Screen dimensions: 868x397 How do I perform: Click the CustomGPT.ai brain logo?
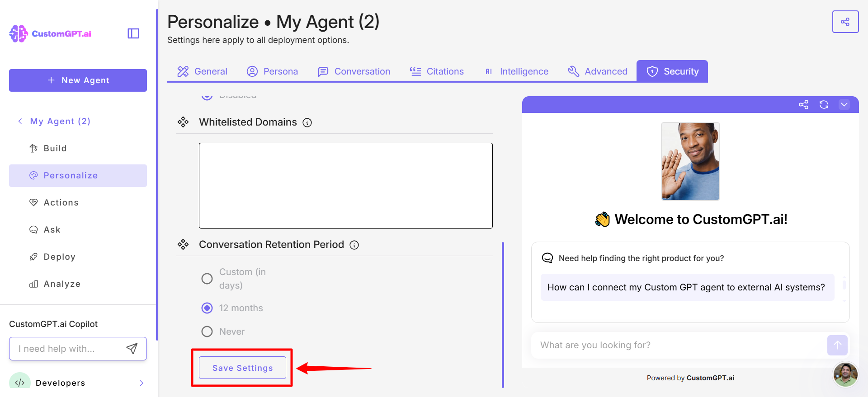pyautogui.click(x=19, y=34)
